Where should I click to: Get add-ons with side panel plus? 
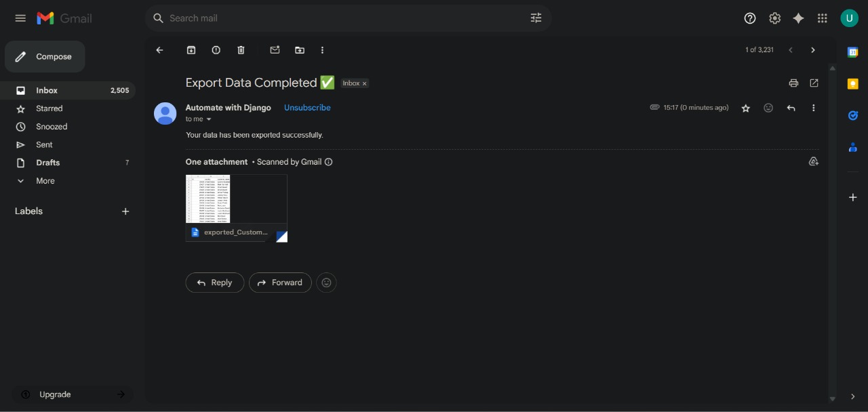[853, 197]
